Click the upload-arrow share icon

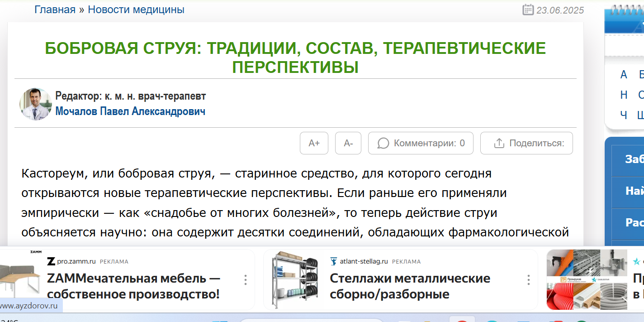(x=499, y=143)
